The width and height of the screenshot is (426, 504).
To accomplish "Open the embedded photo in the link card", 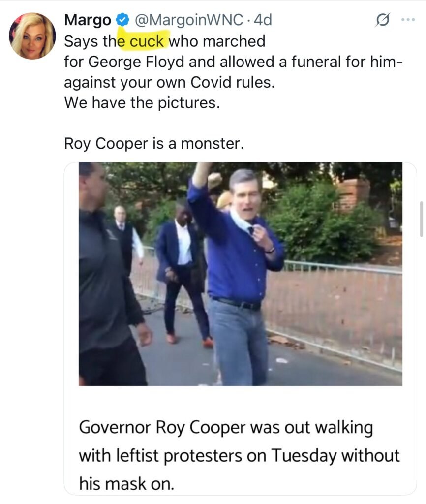I will click(240, 274).
